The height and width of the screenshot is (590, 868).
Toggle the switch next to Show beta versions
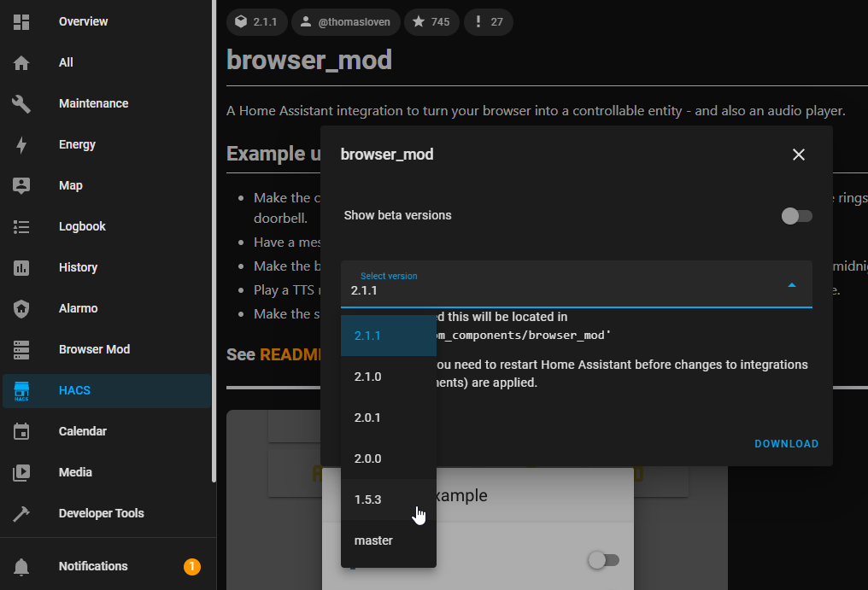click(x=796, y=216)
